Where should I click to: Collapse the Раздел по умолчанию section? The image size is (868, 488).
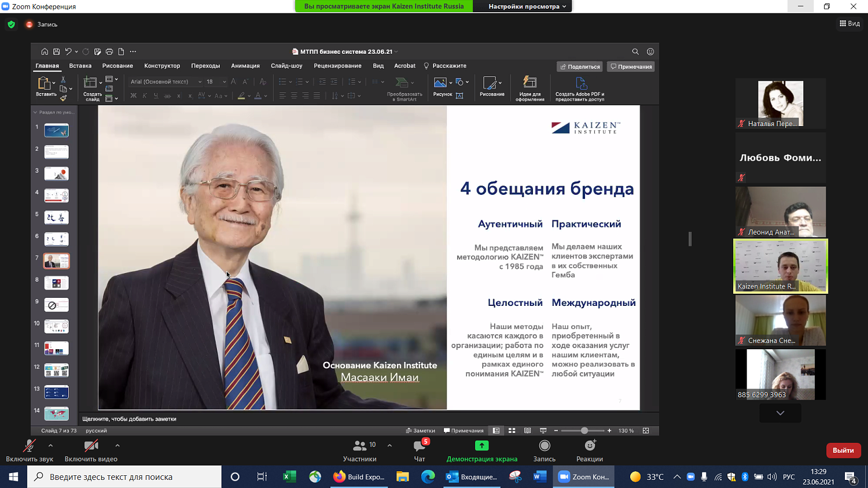pos(35,112)
